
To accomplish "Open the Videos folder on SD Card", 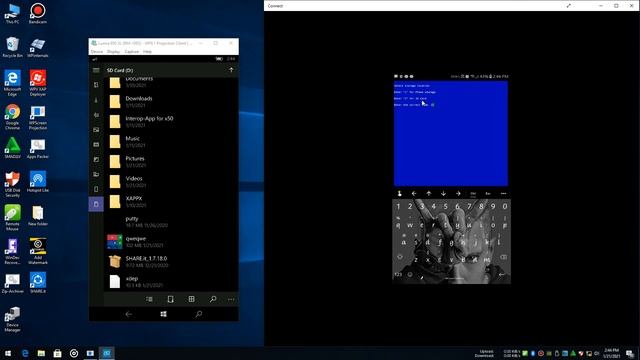I will tap(171, 182).
